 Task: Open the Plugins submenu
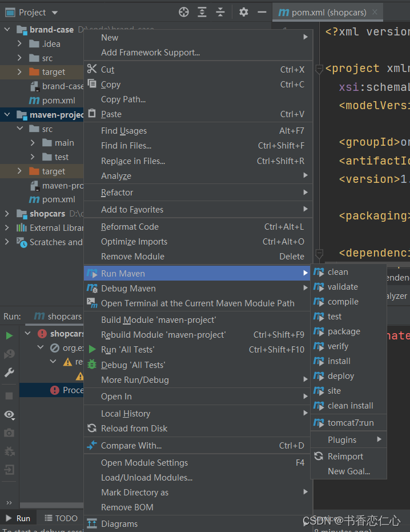pyautogui.click(x=349, y=440)
